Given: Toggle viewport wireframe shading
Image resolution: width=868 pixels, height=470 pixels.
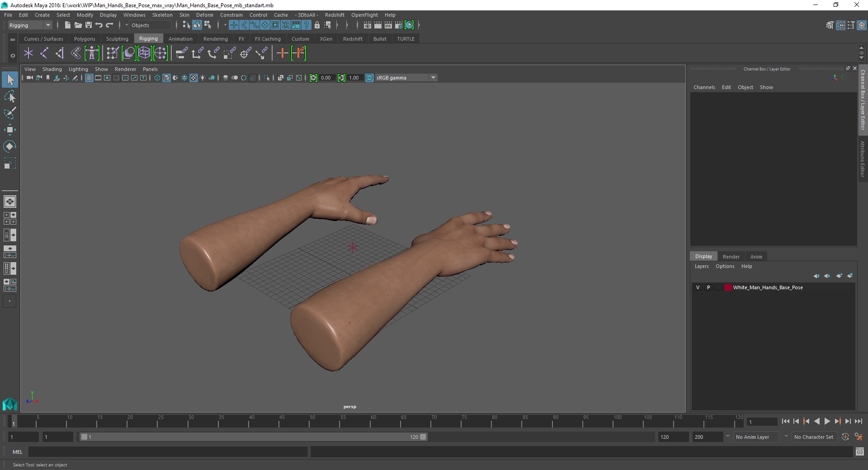Looking at the screenshot, I should click(x=157, y=78).
